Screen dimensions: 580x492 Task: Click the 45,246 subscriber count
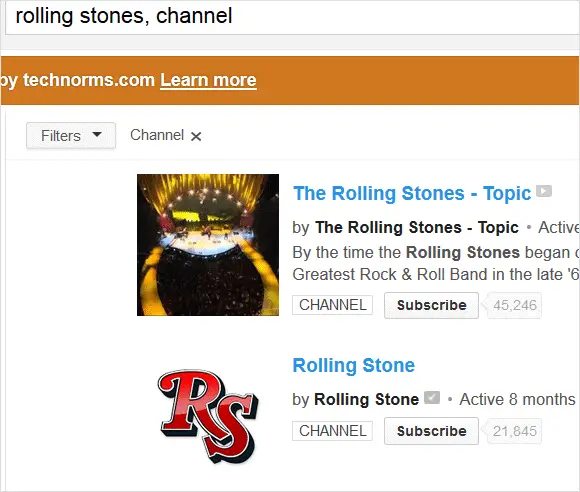coord(515,305)
